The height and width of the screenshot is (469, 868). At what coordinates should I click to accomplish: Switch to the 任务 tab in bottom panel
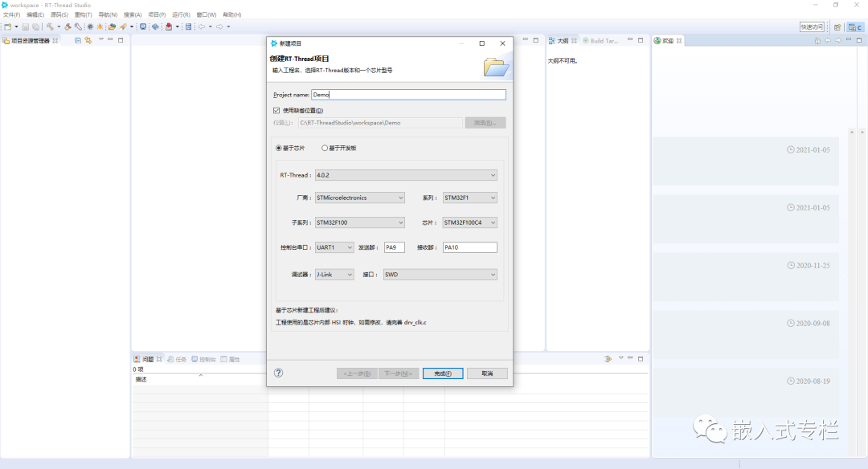coord(177,359)
